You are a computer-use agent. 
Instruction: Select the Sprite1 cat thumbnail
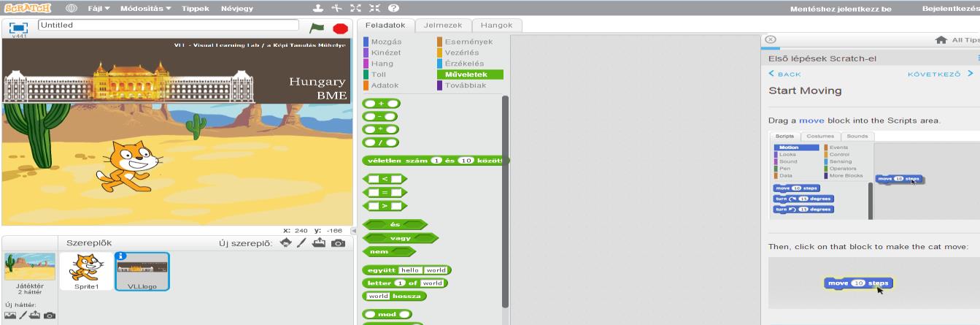click(x=86, y=271)
